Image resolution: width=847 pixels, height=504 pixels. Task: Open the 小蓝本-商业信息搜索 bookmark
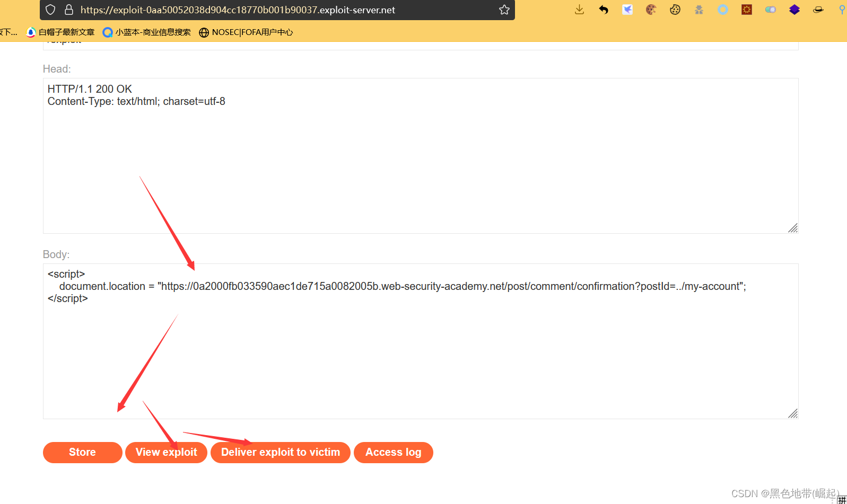(x=147, y=32)
